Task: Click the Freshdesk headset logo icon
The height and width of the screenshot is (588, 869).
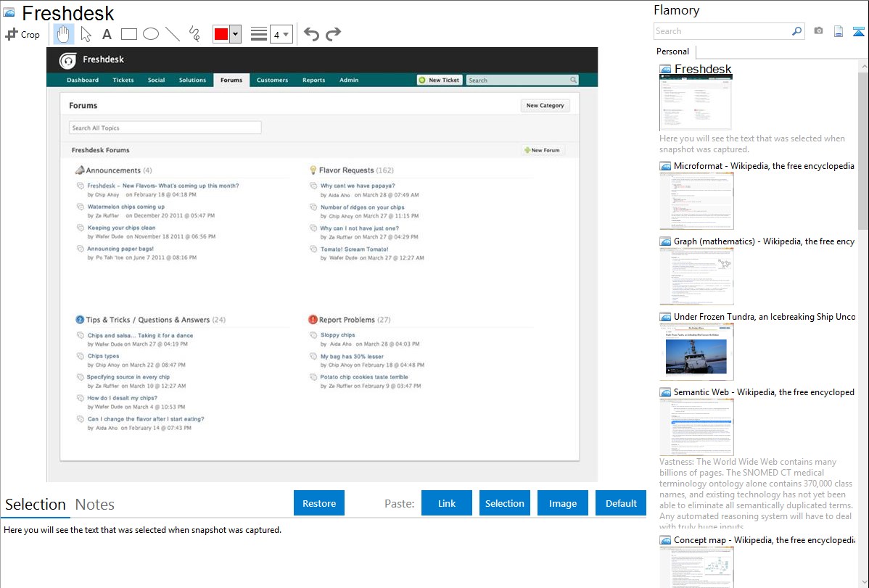Action: click(67, 60)
